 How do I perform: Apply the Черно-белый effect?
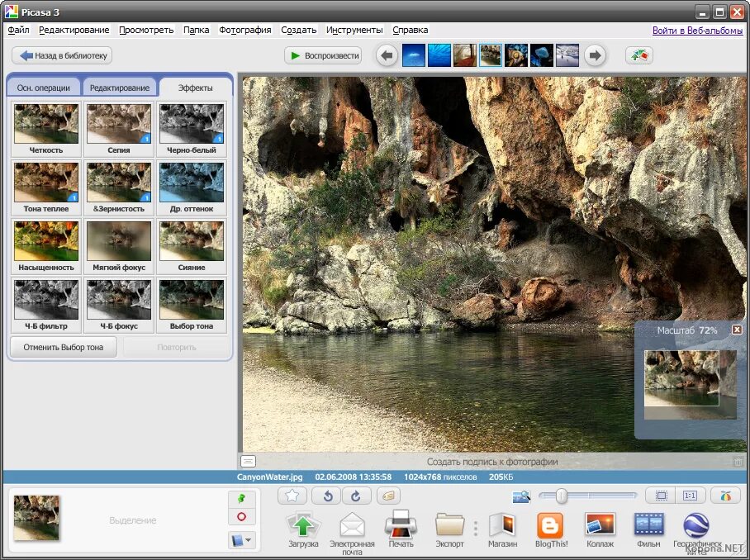pos(192,124)
